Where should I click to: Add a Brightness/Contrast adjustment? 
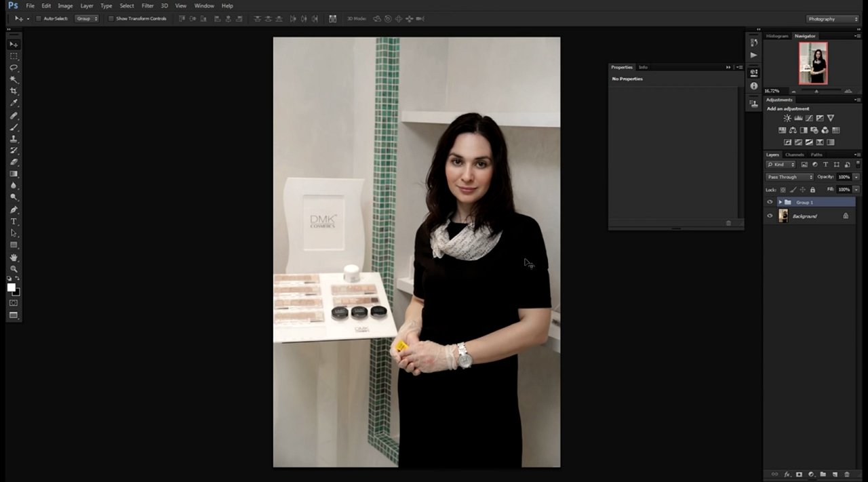coord(787,118)
